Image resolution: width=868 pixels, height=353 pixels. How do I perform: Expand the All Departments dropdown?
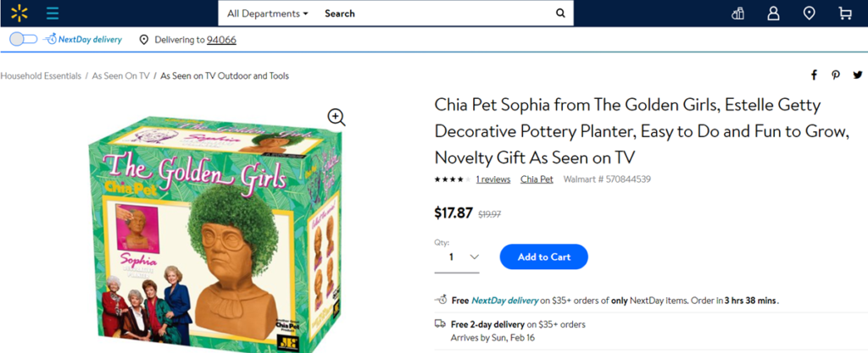click(267, 14)
